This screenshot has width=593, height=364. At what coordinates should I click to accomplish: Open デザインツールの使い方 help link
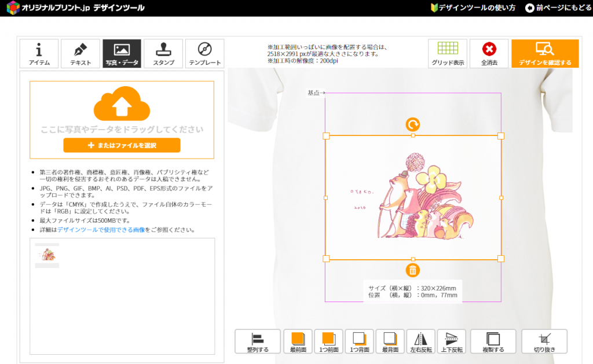pos(473,8)
